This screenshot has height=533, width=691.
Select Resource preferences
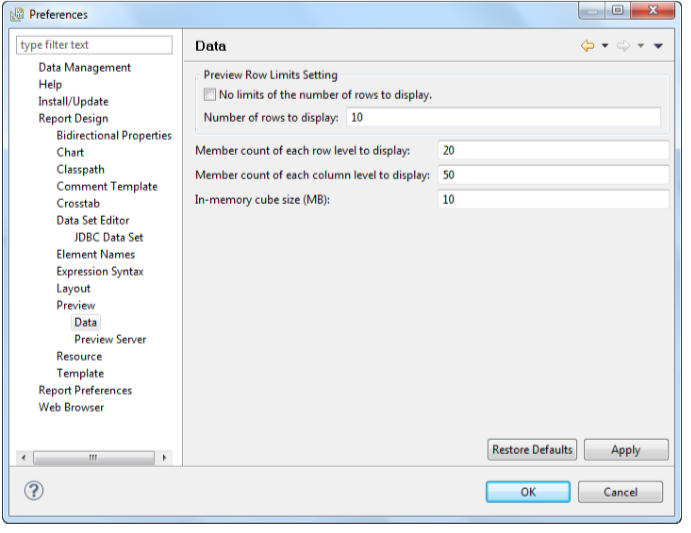pos(79,356)
